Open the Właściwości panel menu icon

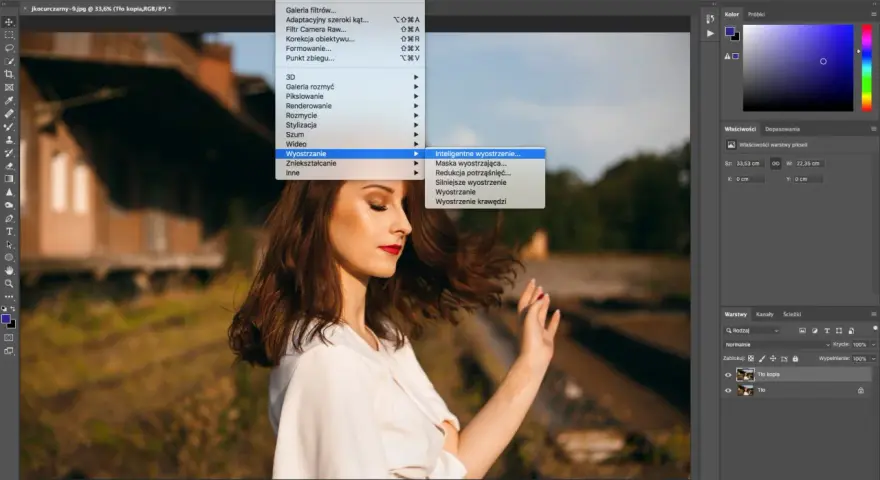coord(873,129)
